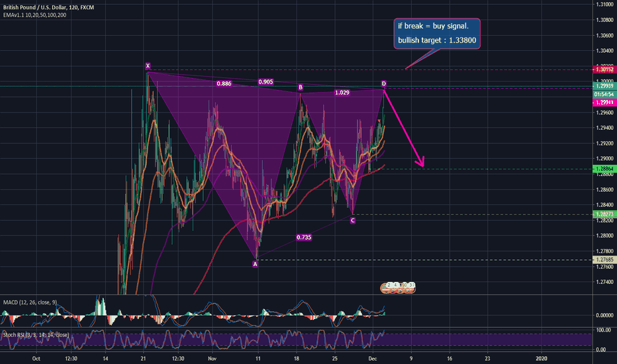Select the 1.28864 price label on the axis
Screen dimensions: 617x364
click(x=603, y=169)
